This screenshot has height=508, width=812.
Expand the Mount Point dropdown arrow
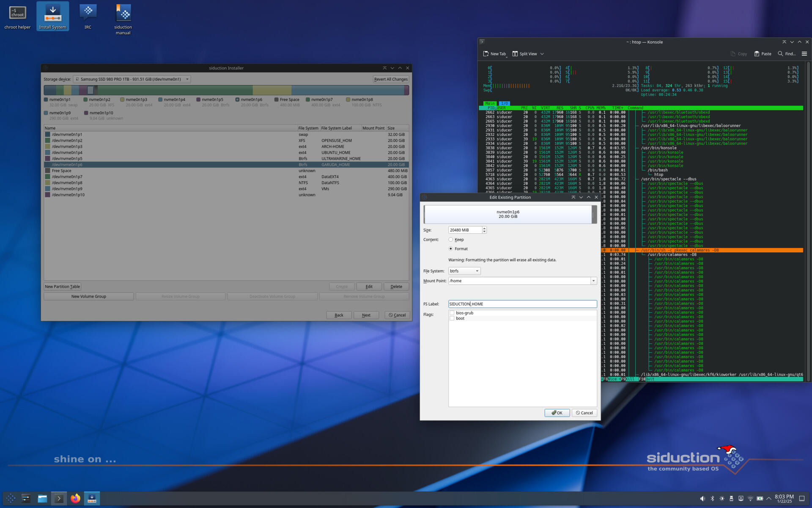coord(593,281)
